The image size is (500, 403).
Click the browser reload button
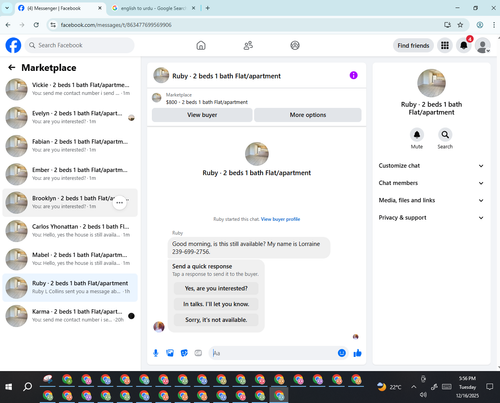tap(36, 25)
